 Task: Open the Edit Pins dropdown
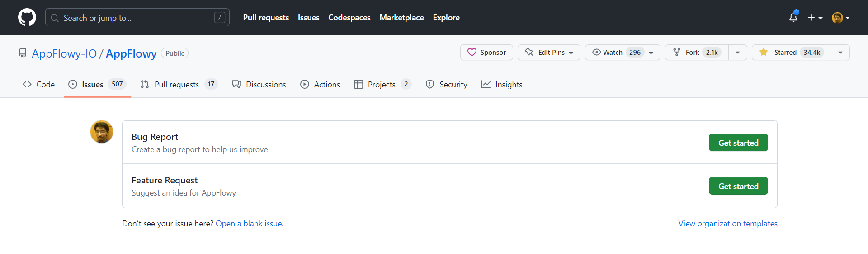pyautogui.click(x=549, y=53)
